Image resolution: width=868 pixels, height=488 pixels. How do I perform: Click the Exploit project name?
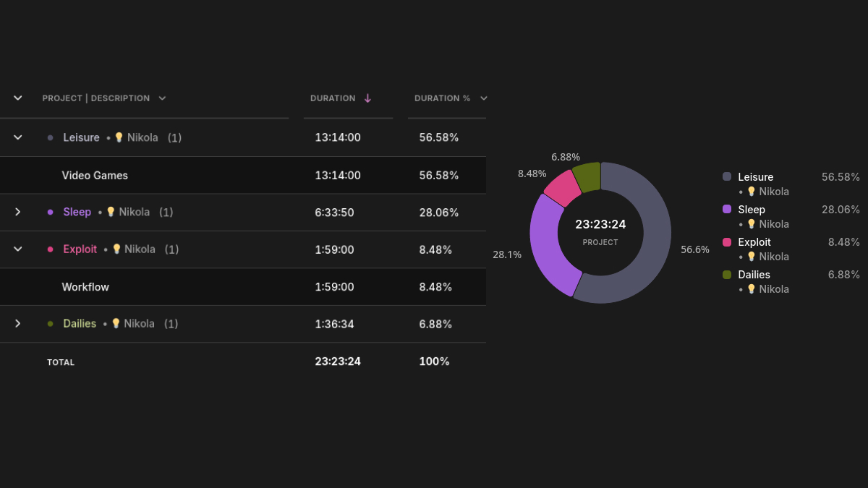[x=80, y=249]
